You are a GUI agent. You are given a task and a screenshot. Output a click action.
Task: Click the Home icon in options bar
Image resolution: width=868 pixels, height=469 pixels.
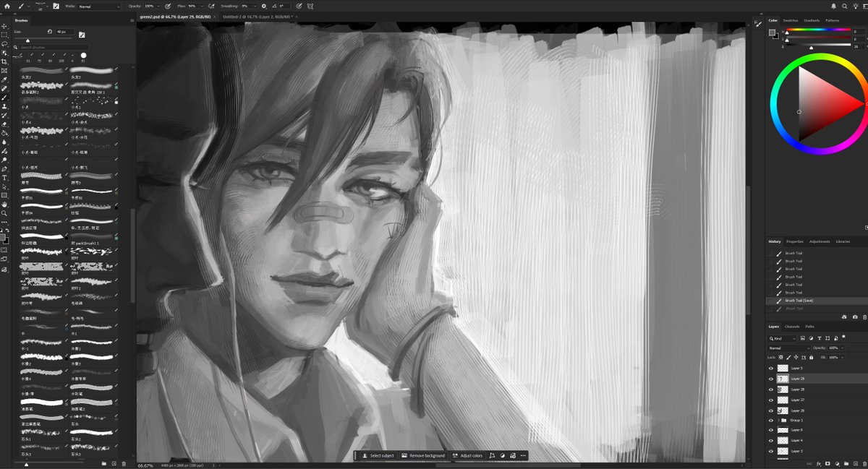pyautogui.click(x=7, y=6)
